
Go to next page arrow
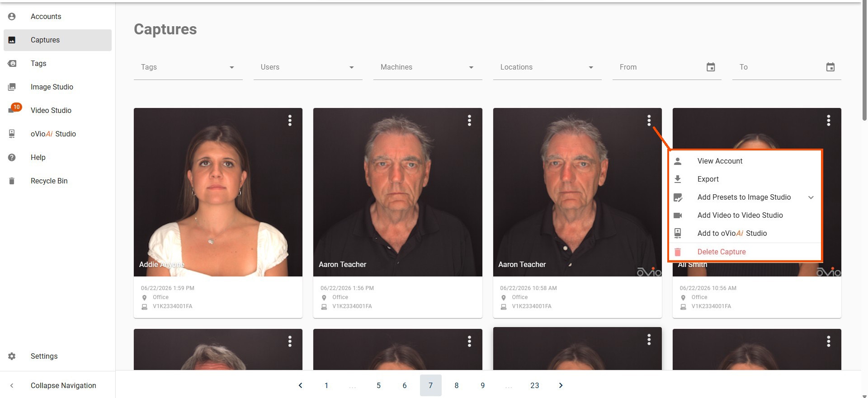561,385
